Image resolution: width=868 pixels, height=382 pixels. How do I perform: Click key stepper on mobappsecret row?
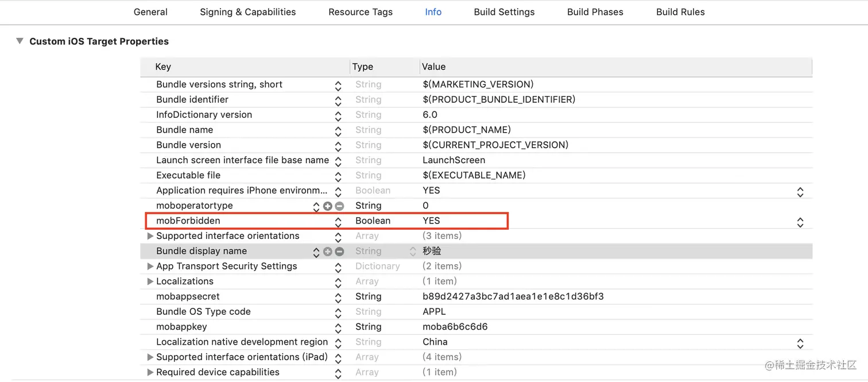pos(338,297)
